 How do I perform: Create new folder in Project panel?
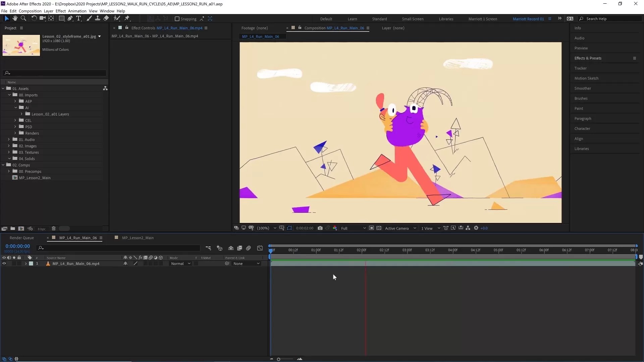click(x=13, y=229)
